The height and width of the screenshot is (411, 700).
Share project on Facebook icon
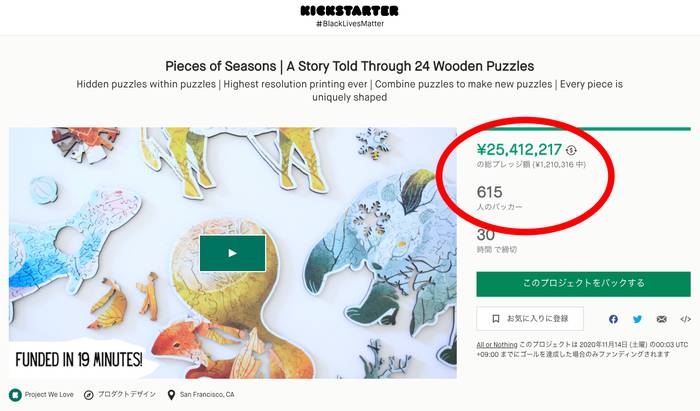click(613, 319)
